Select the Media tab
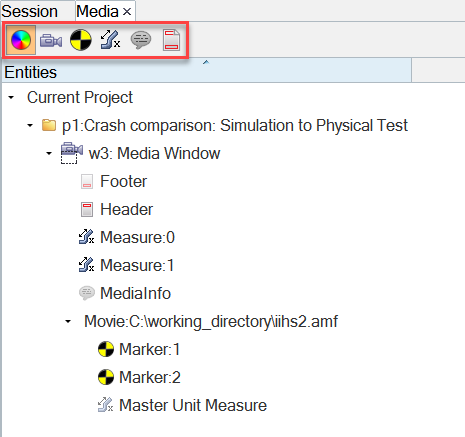The width and height of the screenshot is (465, 437). pyautogui.click(x=97, y=11)
